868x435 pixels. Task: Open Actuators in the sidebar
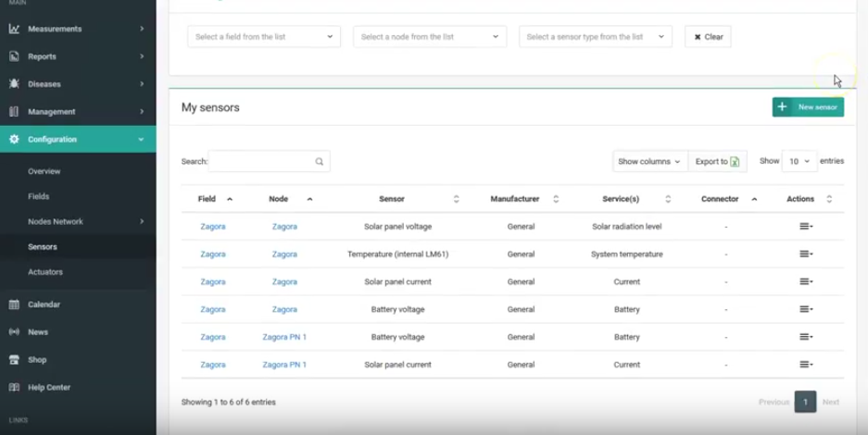click(x=45, y=272)
